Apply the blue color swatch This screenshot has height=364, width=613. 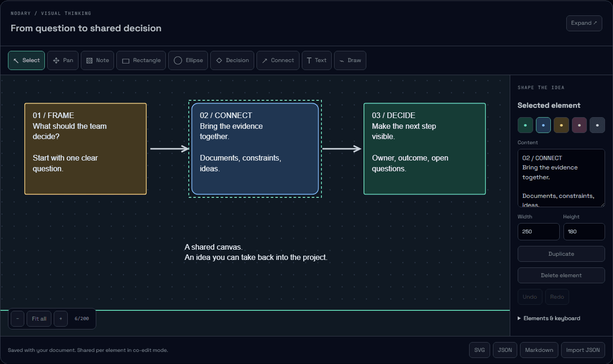pyautogui.click(x=543, y=125)
